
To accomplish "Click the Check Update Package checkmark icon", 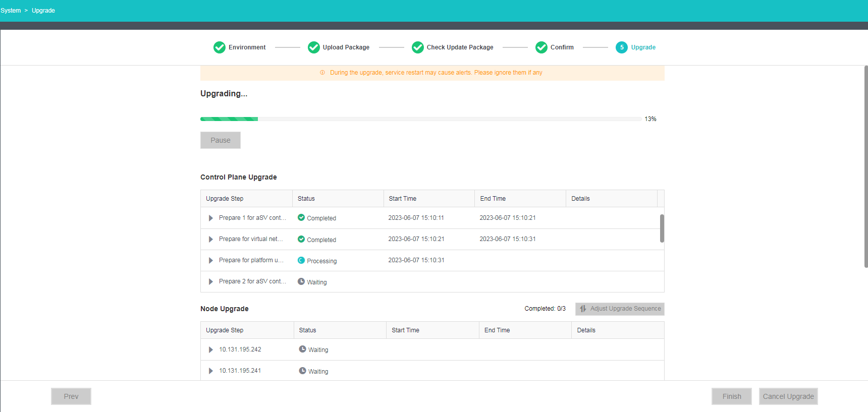I will [418, 47].
